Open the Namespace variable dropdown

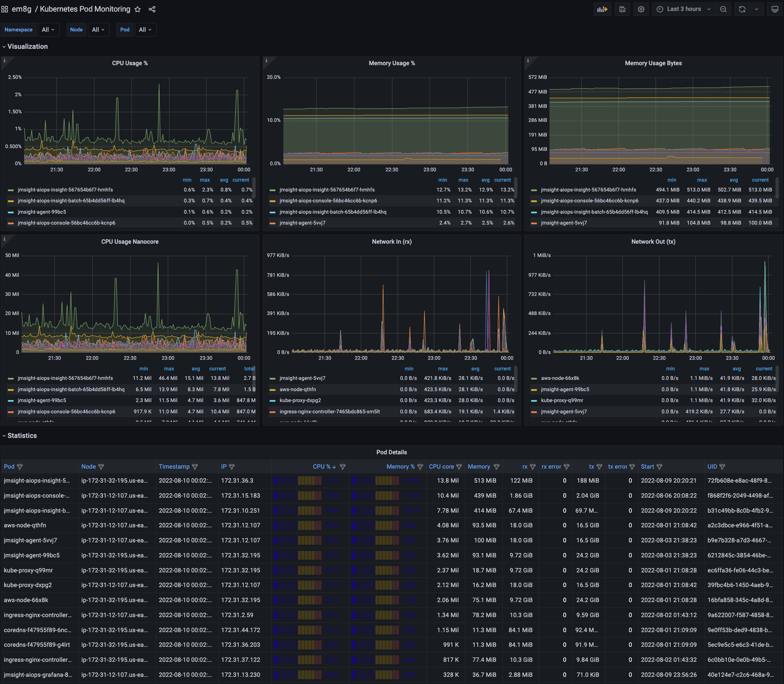tap(48, 30)
